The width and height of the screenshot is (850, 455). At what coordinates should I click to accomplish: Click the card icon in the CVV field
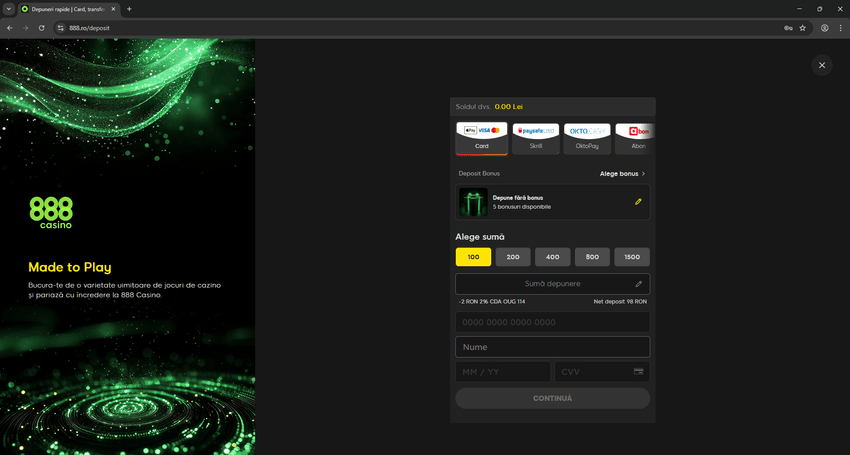[638, 371]
